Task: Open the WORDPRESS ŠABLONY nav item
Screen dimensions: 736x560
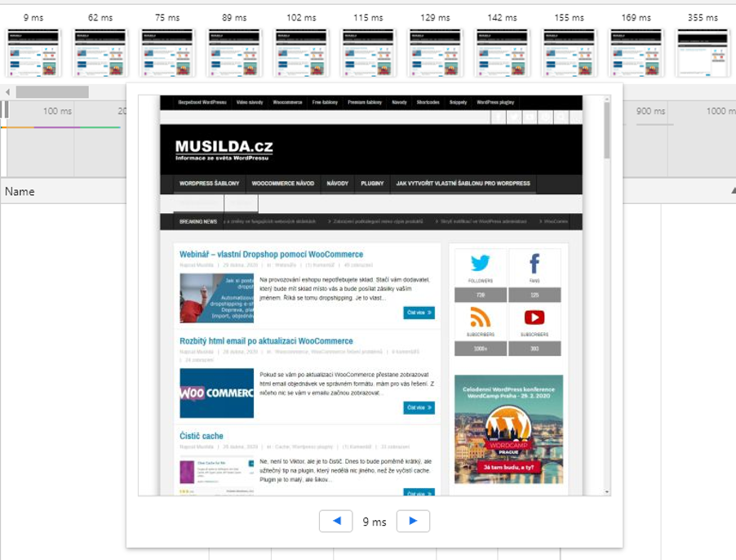Action: [210, 184]
